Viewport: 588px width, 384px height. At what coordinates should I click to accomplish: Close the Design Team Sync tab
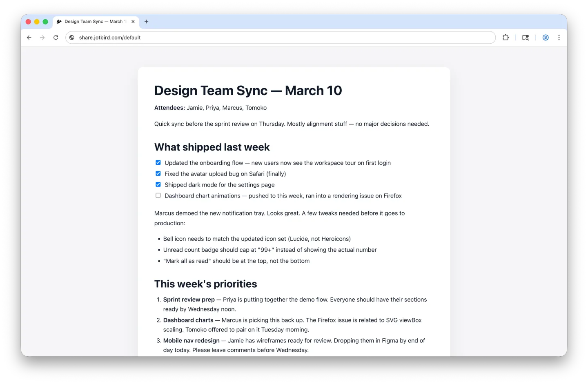pos(133,22)
